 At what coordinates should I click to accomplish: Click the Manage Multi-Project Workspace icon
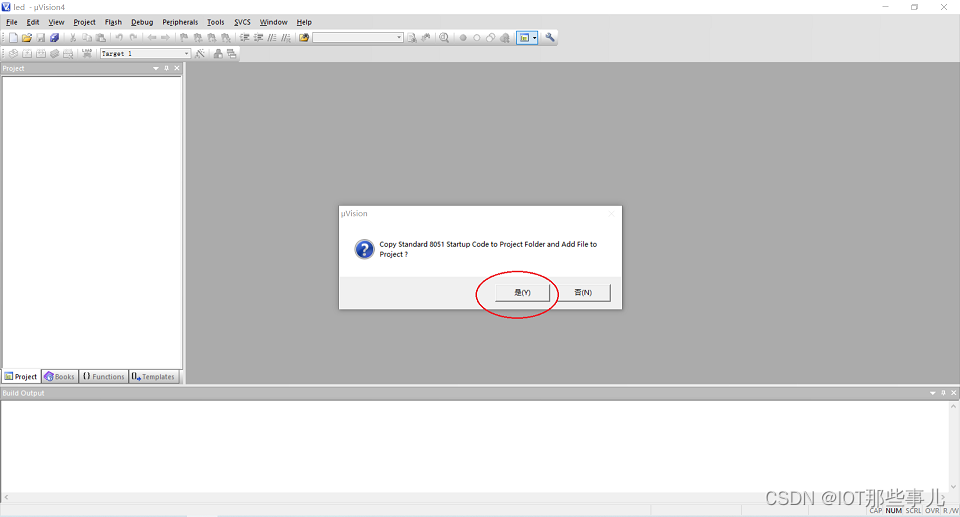[231, 53]
